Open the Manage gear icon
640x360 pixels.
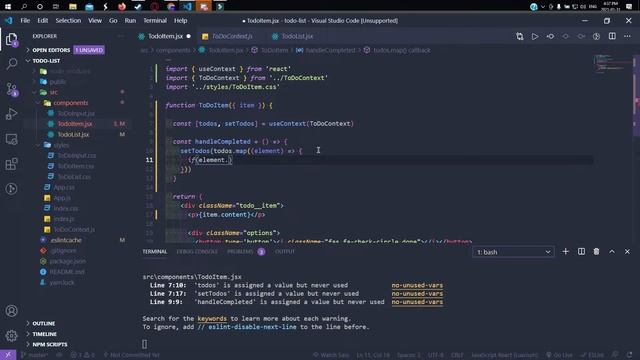click(x=11, y=336)
